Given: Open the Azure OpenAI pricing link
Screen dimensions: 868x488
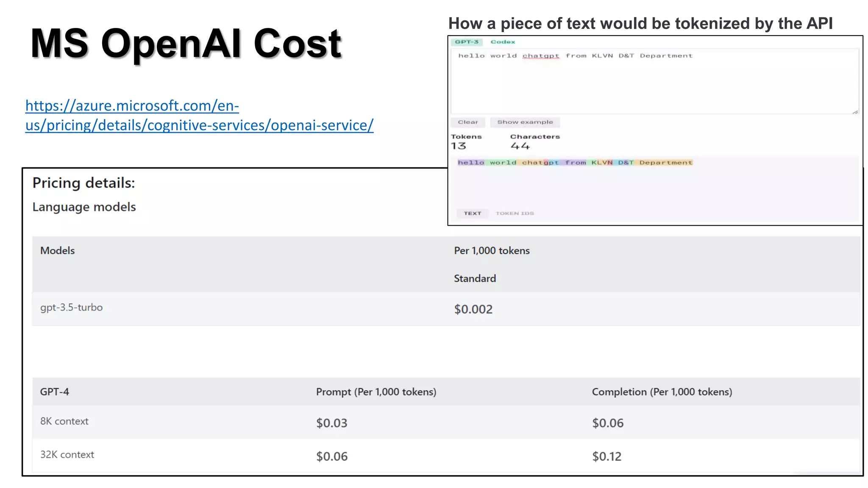Looking at the screenshot, I should (199, 115).
